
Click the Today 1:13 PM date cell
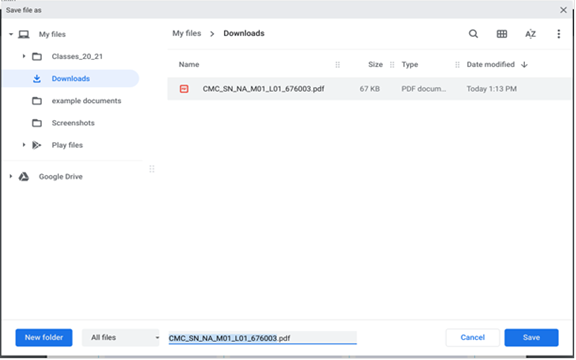coord(492,89)
